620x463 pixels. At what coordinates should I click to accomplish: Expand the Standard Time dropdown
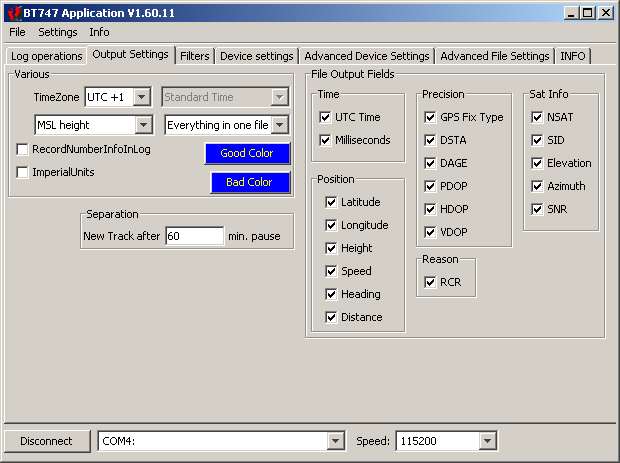(280, 97)
